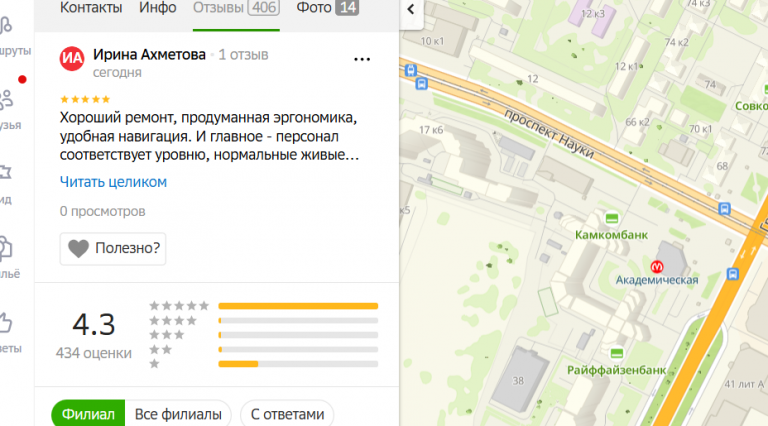Open the three-dot menu on Ирина Ахметова's review
Screen dimensions: 768x426
click(362, 59)
